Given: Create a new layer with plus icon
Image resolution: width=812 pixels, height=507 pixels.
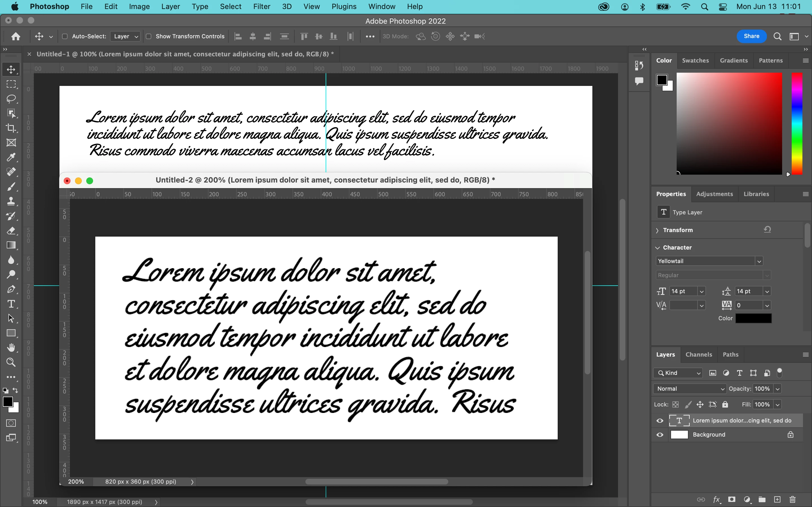Looking at the screenshot, I should pos(777,499).
